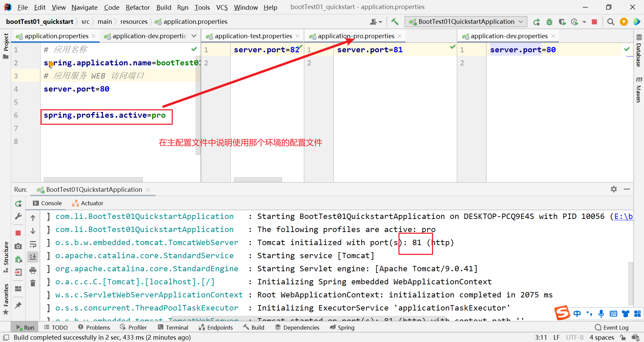This screenshot has width=644, height=342.
Task: Run with coverage icon in toolbar
Action: coord(562,22)
